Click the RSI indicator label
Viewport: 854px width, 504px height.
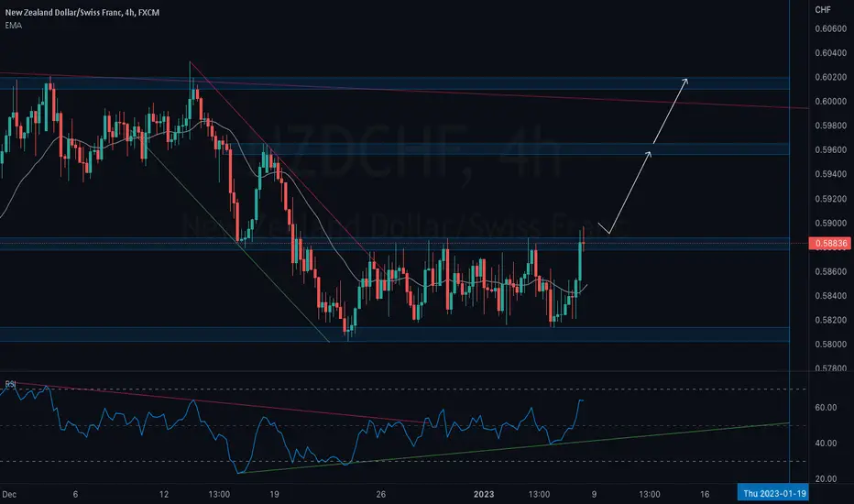[x=10, y=384]
